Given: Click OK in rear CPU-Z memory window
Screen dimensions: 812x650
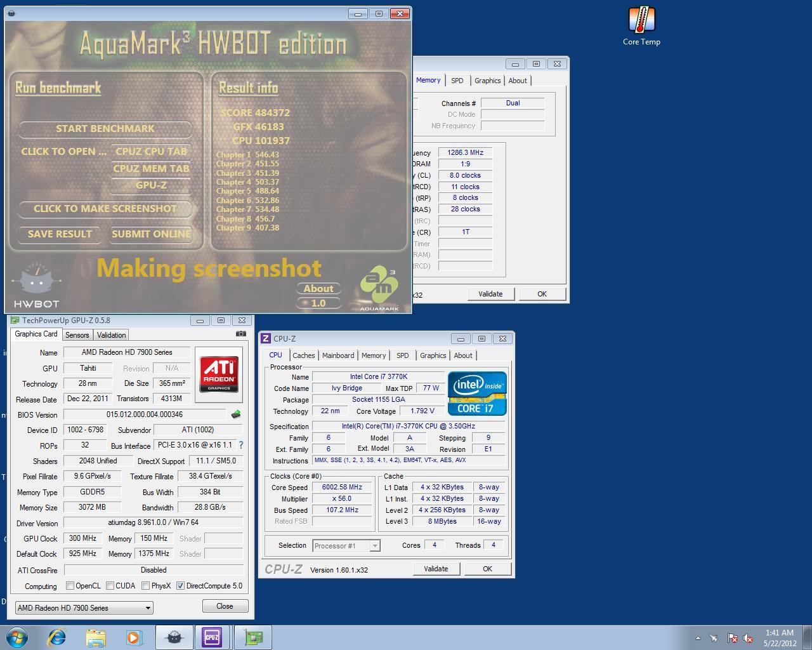Looking at the screenshot, I should 542,294.
